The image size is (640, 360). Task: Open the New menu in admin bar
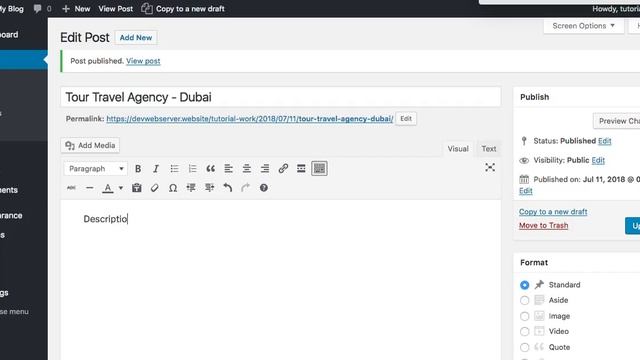(x=76, y=9)
